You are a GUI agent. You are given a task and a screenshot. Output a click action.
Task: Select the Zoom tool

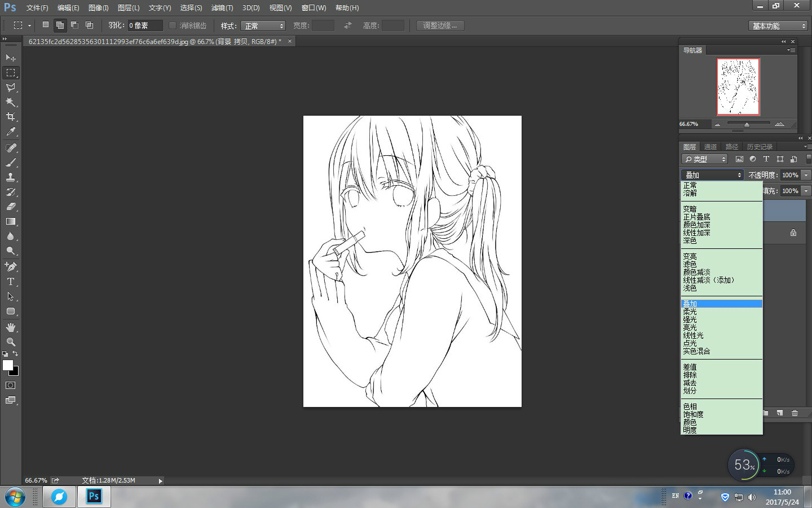[x=11, y=342]
